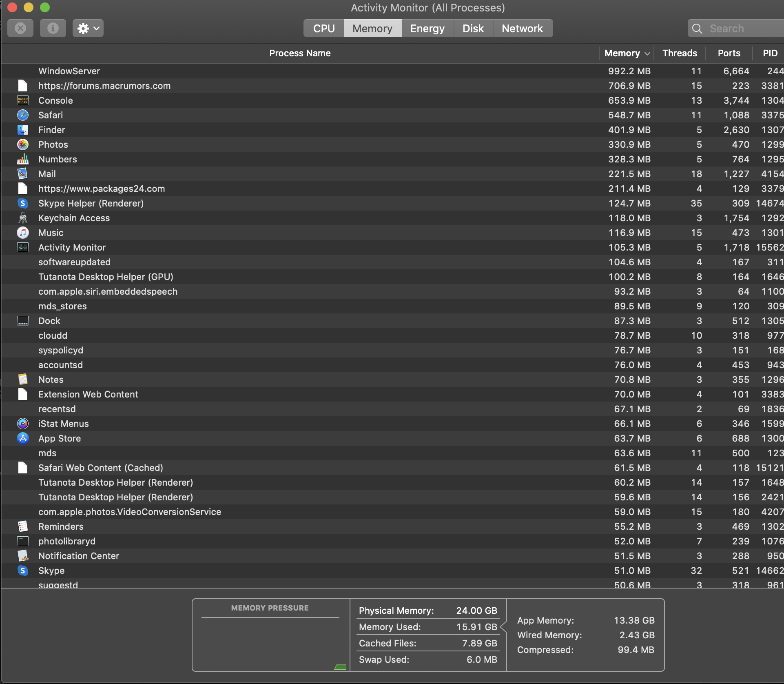Click the iStat Menus icon

(23, 424)
